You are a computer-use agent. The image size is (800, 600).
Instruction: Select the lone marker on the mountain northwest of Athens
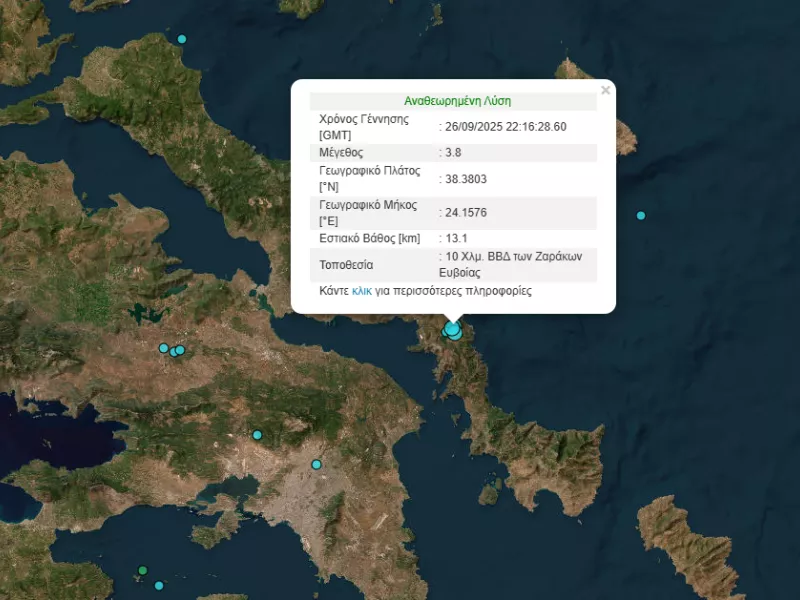[257, 435]
